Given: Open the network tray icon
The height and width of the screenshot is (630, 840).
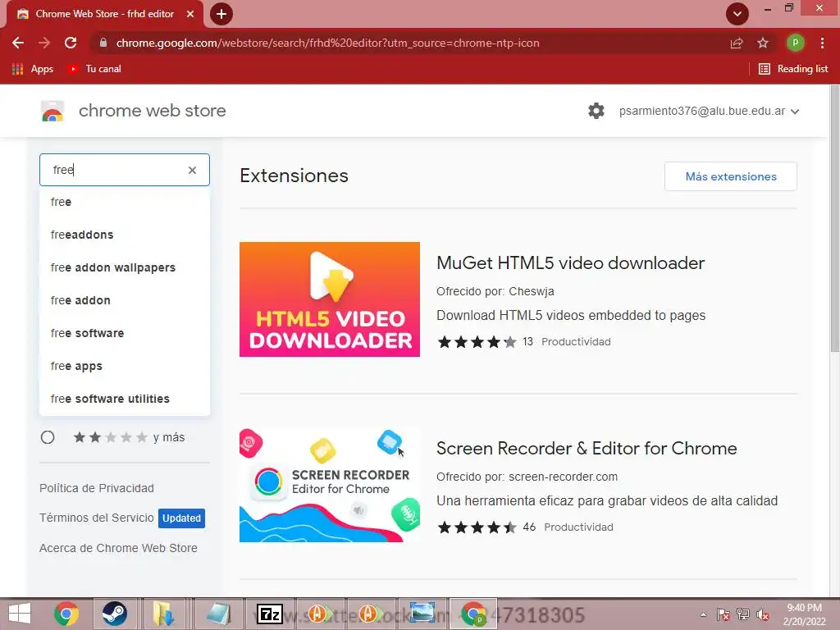Looking at the screenshot, I should click(x=743, y=614).
